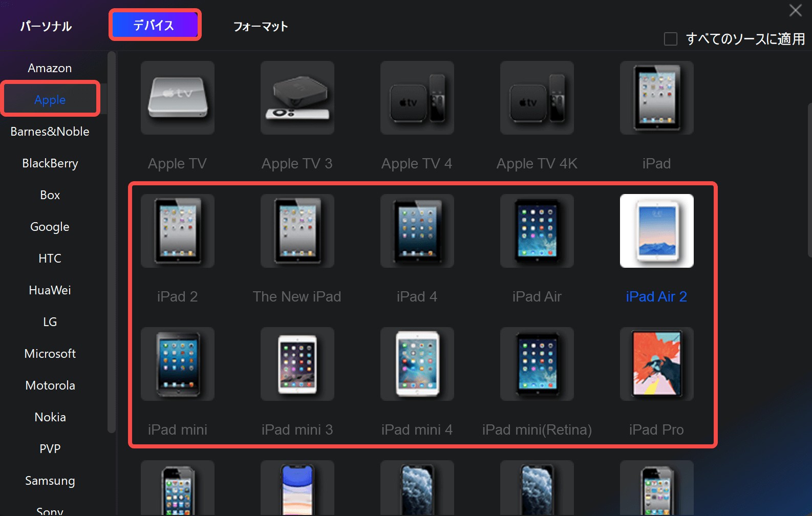This screenshot has width=812, height=516.
Task: Open the Samsung brand category
Action: click(x=50, y=481)
